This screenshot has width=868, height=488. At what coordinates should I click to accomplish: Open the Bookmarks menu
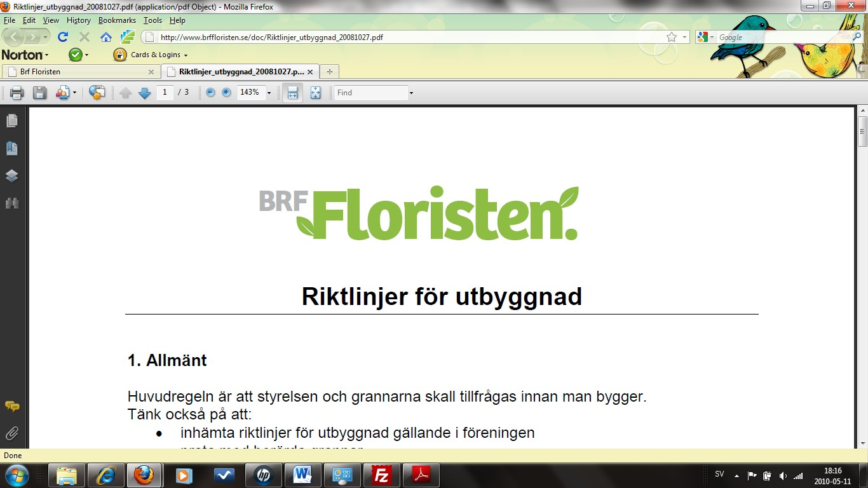click(117, 20)
